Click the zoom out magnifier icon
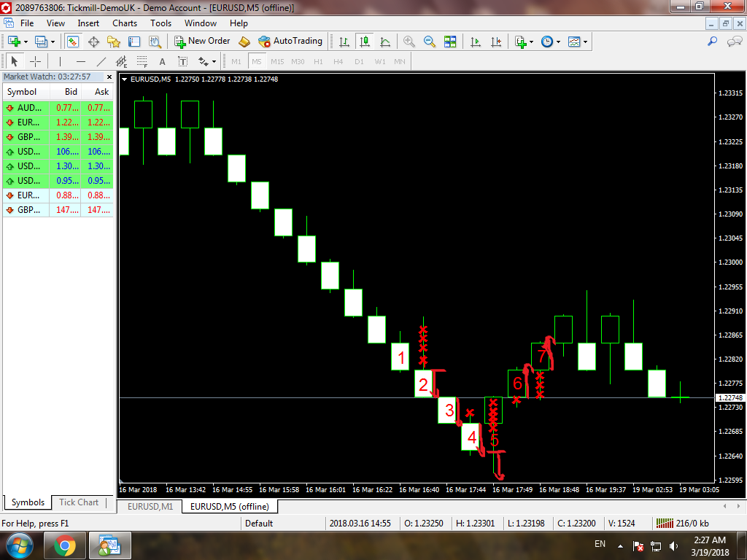 [430, 42]
